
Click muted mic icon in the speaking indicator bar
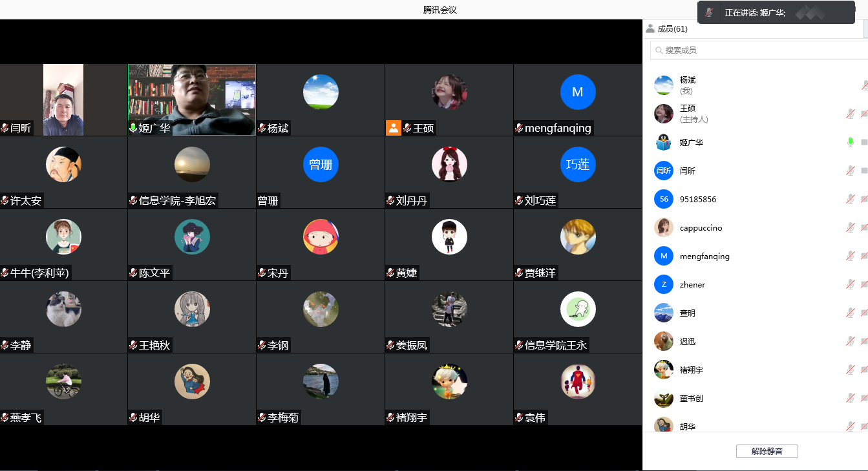click(x=709, y=12)
